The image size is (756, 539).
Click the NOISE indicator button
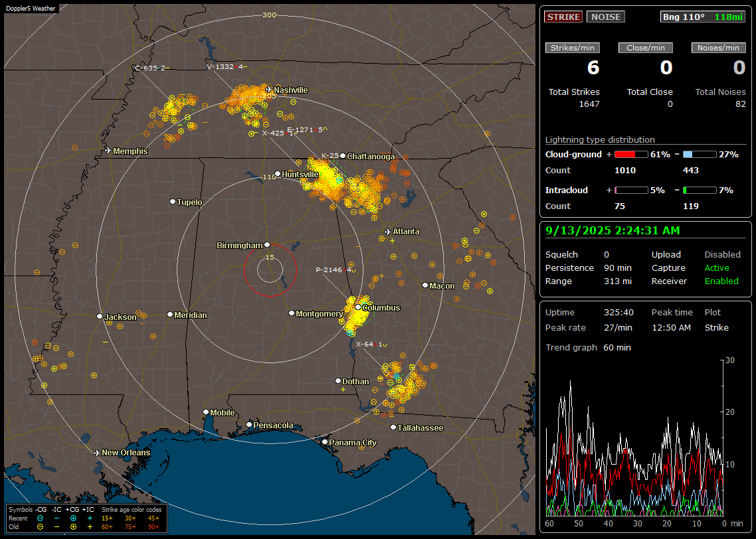(x=606, y=17)
